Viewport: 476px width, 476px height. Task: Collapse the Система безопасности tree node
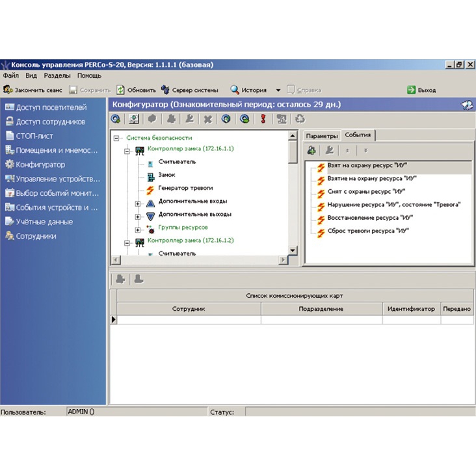coord(116,138)
